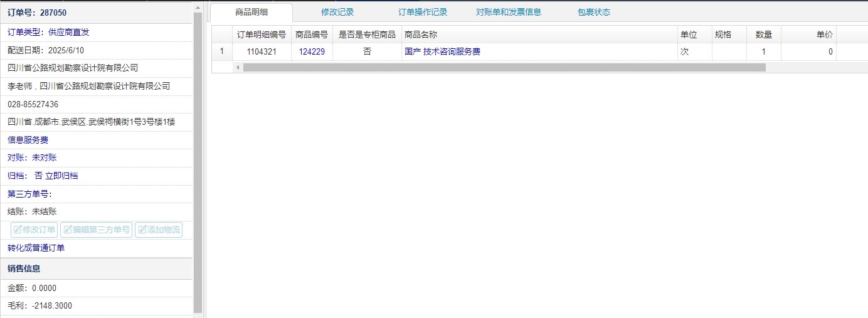Click the 商品编号 column header

312,34
